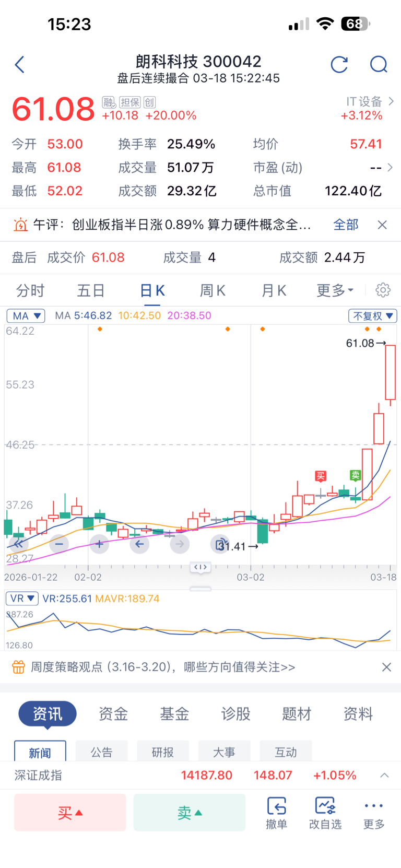The image size is (401, 868).
Task: Expand 市盈(动) details chevron
Action: pos(390,168)
